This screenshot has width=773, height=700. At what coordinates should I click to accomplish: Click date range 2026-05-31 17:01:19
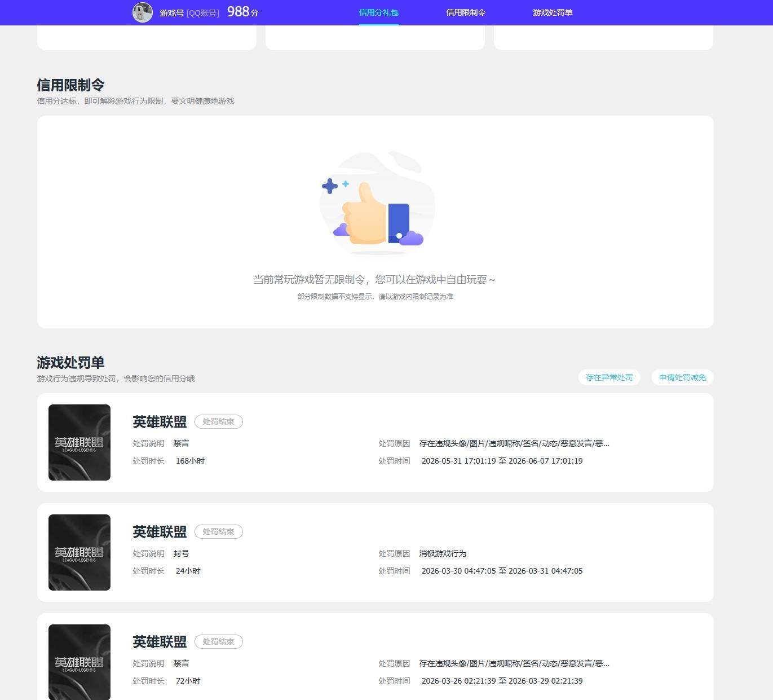pos(502,461)
